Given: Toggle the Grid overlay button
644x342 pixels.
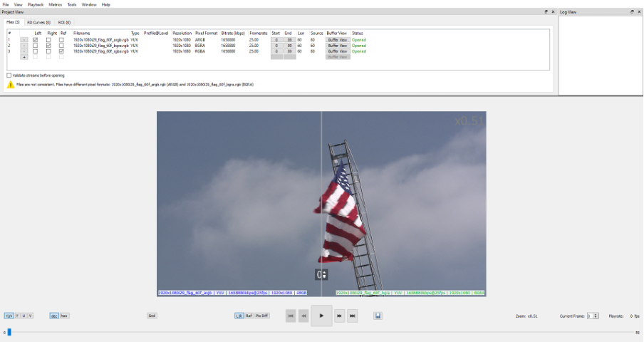Looking at the screenshot, I should point(152,316).
